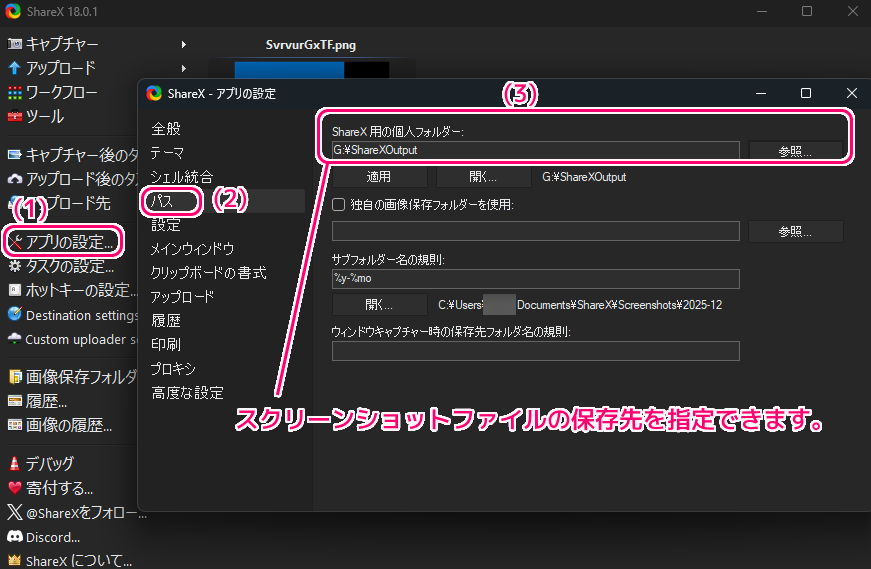
Task: Click the window capture folder rule field
Action: coord(535,351)
